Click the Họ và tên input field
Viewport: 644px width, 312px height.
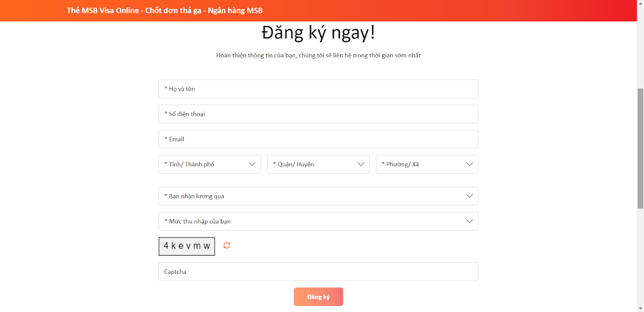tap(318, 89)
